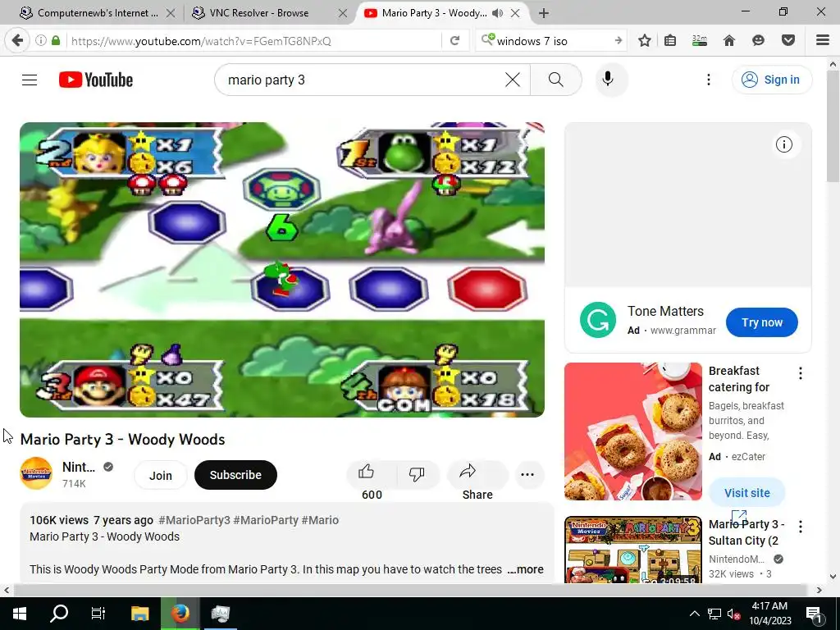
Task: Dislike the video with thumbs down
Action: tap(417, 473)
